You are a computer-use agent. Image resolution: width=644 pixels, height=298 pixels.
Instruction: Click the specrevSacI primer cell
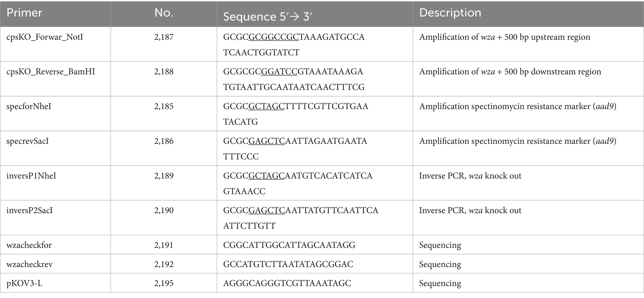click(28, 141)
